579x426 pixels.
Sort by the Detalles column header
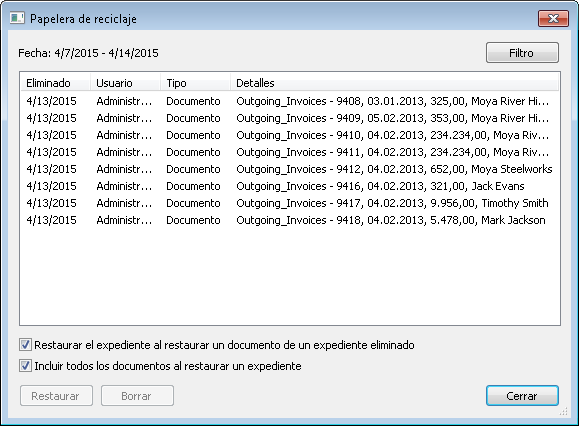(x=394, y=83)
